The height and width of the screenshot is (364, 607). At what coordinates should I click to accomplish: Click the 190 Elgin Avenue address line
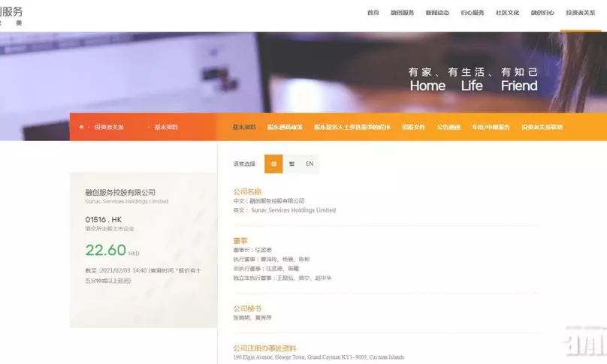[319, 357]
